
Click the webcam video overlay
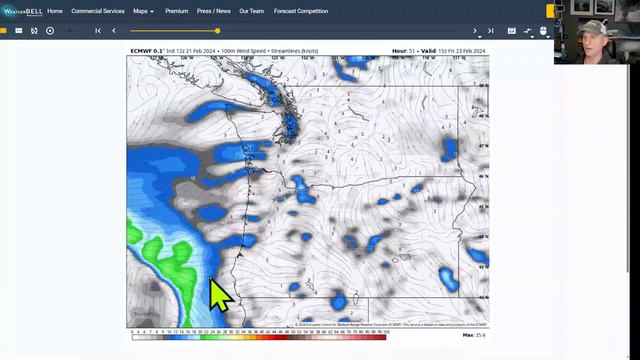tap(597, 32)
